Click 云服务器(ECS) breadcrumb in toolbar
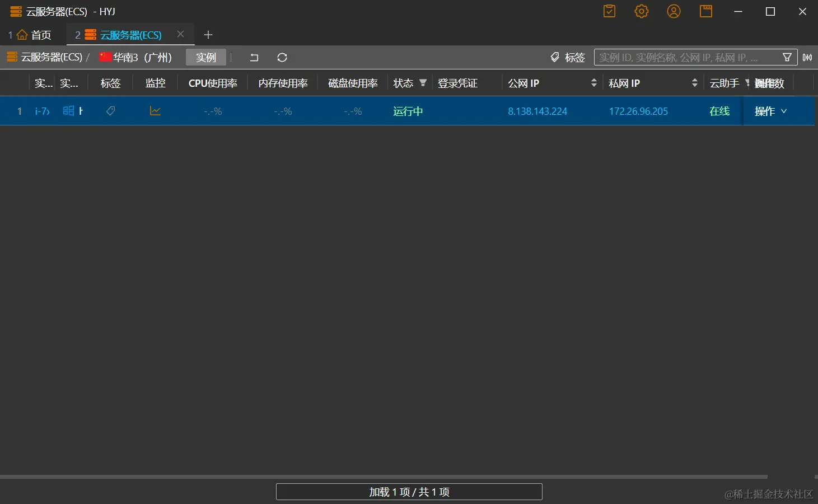Image resolution: width=818 pixels, height=504 pixels. tap(44, 57)
